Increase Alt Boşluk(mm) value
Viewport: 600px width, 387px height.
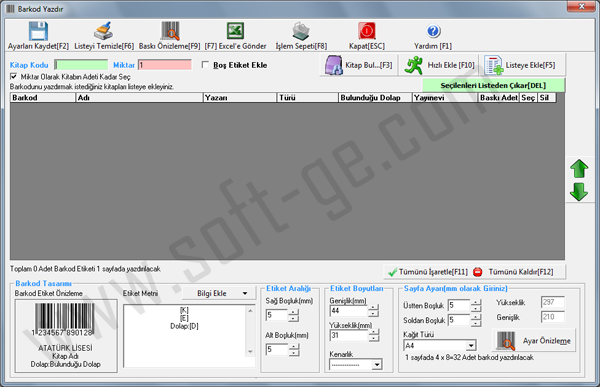tap(293, 346)
